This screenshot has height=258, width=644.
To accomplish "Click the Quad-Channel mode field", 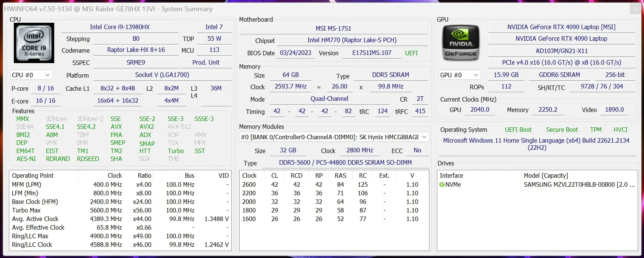I will coord(329,99).
